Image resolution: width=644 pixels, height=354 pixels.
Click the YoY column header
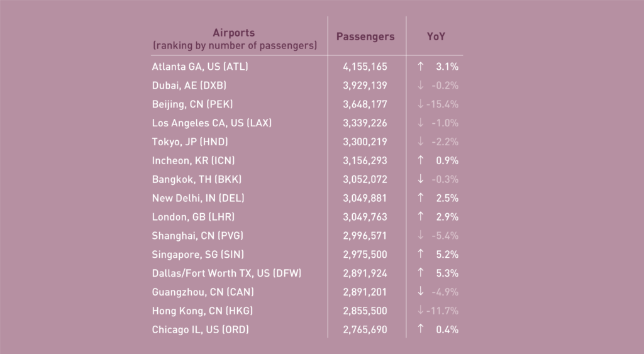click(x=436, y=36)
